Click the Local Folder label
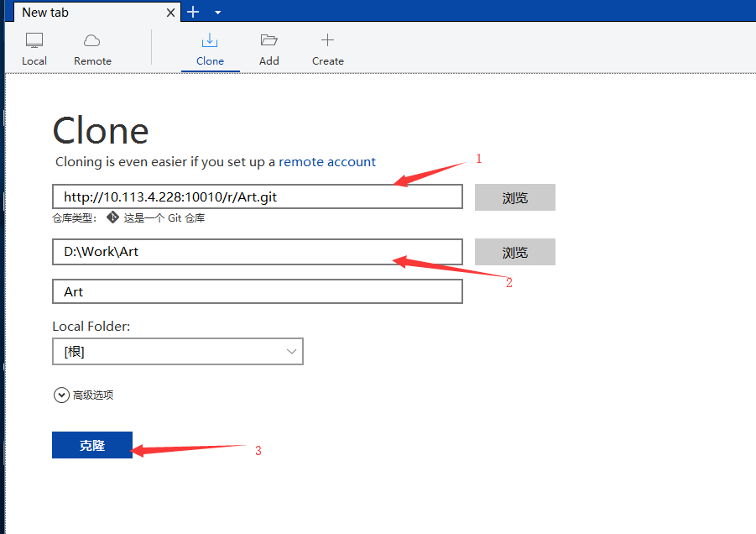This screenshot has height=534, width=756. (x=91, y=327)
